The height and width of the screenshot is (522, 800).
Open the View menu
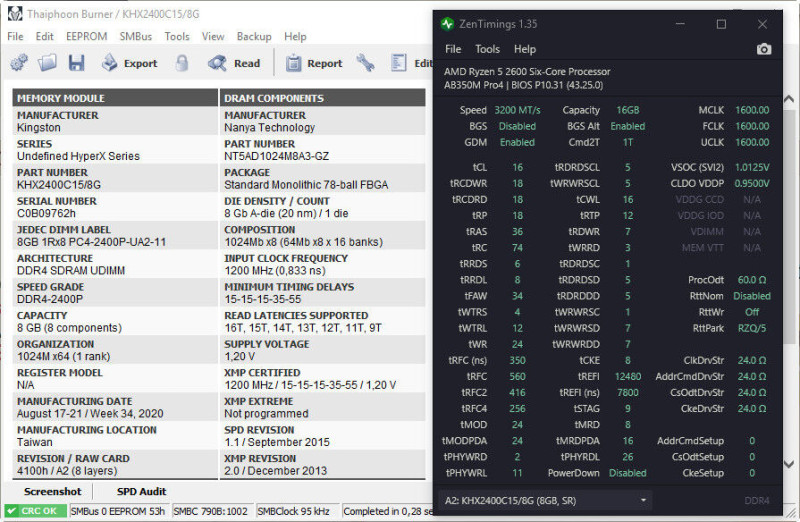(x=213, y=36)
